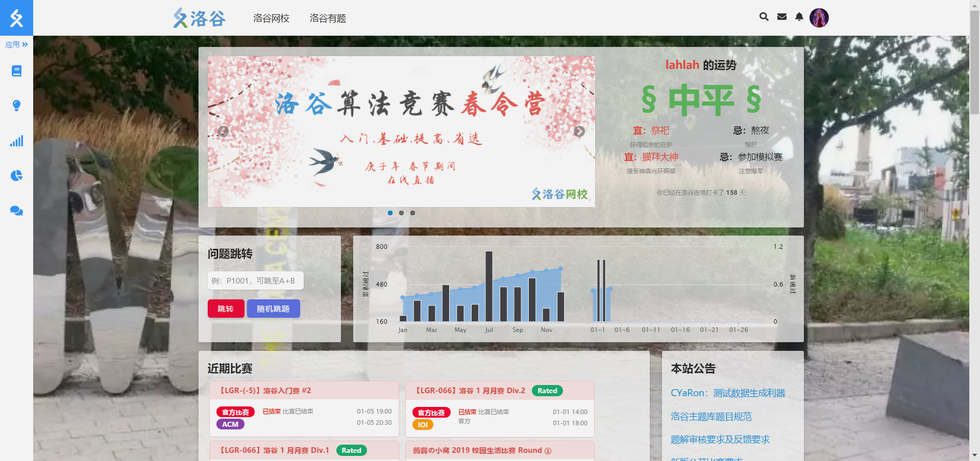Click the scrollbar down arrow
Screen dimensions: 980x461
pos(974,455)
